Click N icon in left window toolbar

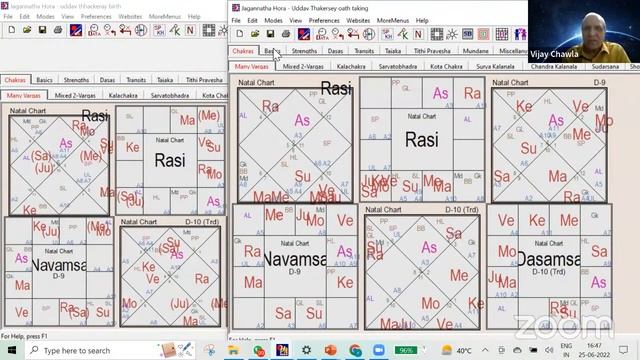(x=190, y=30)
